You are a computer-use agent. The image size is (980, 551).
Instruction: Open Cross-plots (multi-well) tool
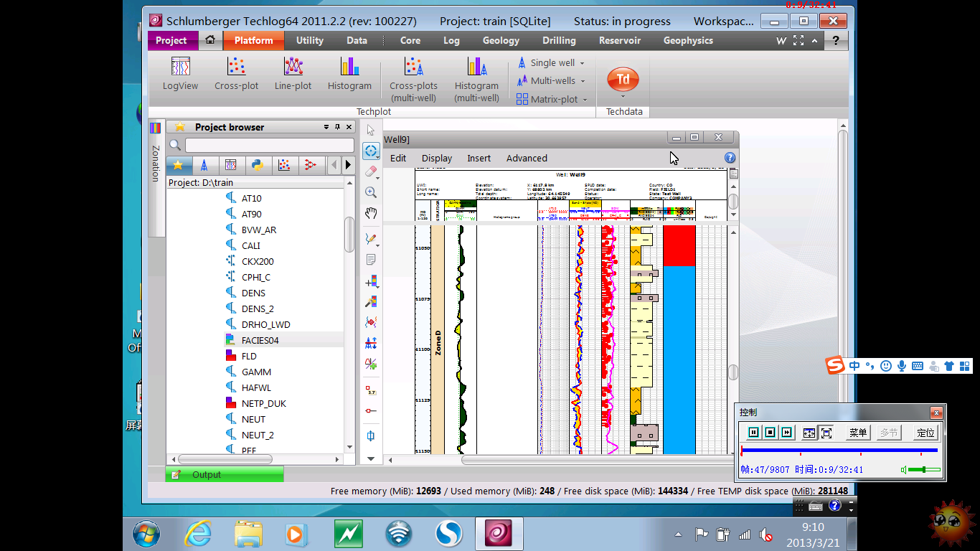(x=413, y=80)
